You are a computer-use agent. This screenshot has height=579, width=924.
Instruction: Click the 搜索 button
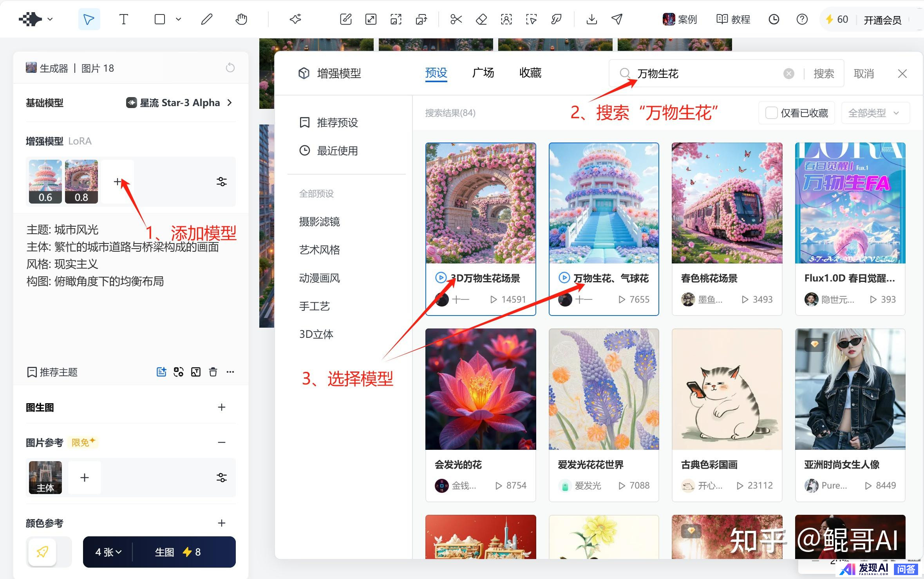point(823,74)
